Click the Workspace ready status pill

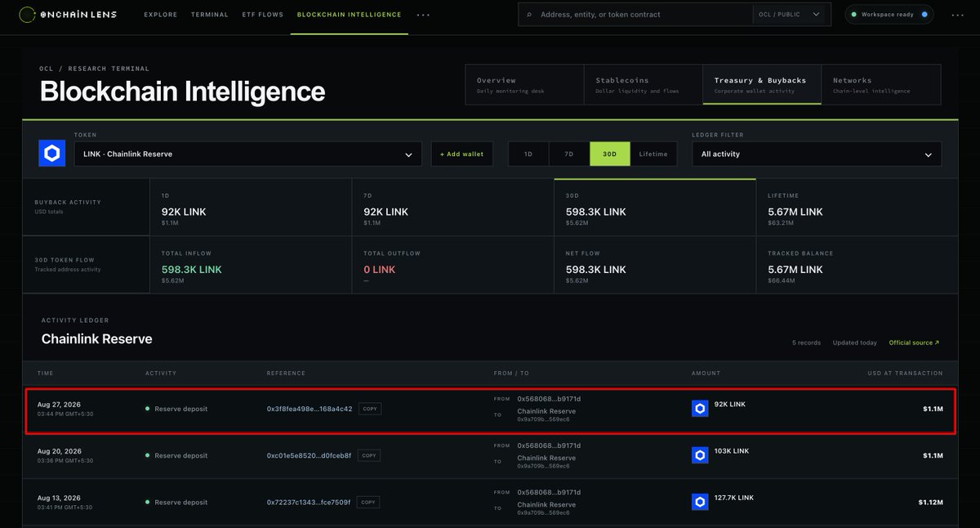click(x=889, y=15)
